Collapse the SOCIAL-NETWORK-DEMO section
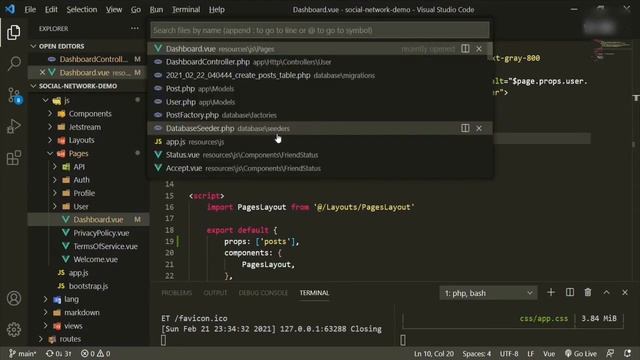This screenshot has width=640, height=360. 33,86
